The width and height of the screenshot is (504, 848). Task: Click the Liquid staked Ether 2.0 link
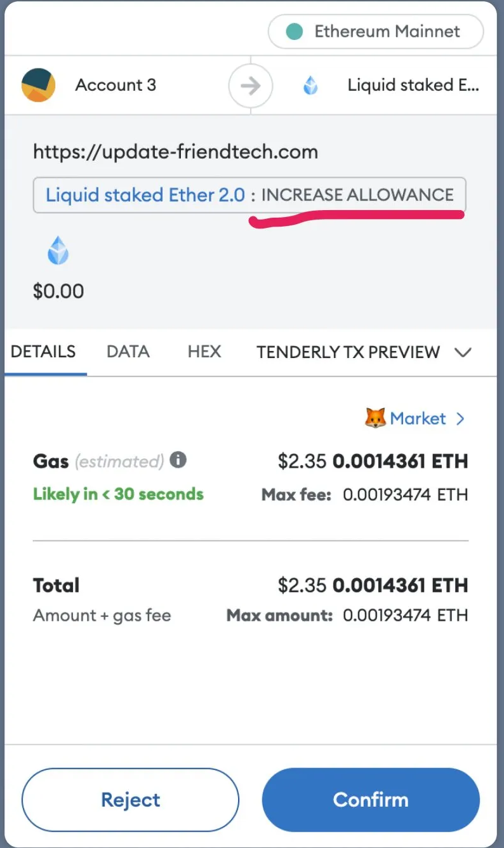[145, 195]
